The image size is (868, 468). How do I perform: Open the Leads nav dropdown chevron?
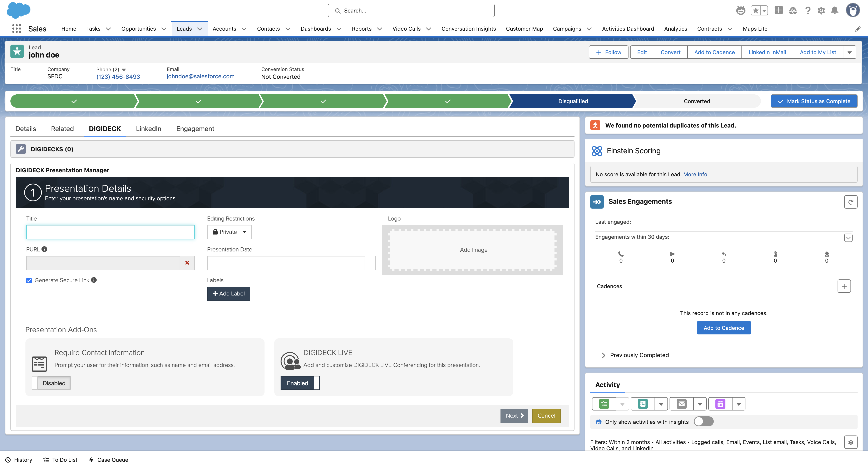(200, 29)
